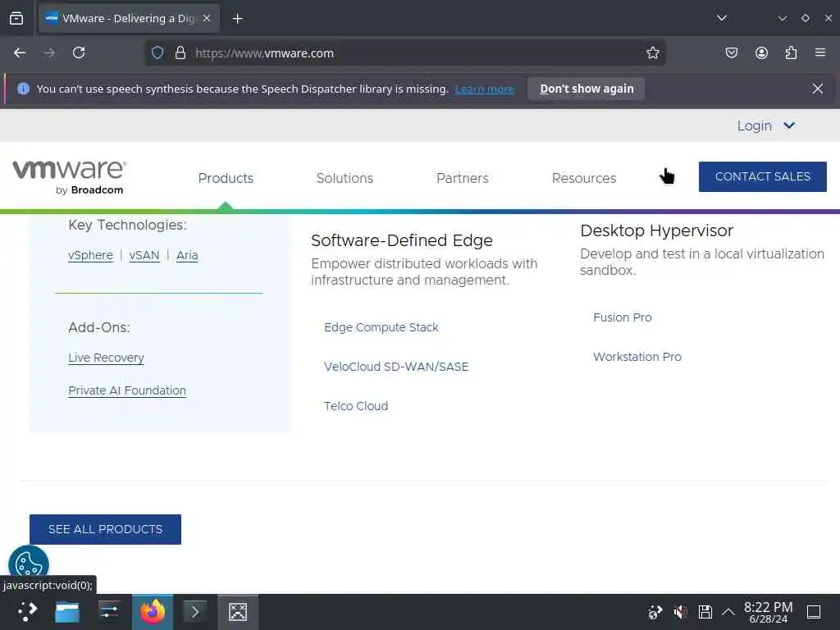Click the Software-Defined Edge heading
Screen dimensions: 840x630
pyautogui.click(x=402, y=240)
